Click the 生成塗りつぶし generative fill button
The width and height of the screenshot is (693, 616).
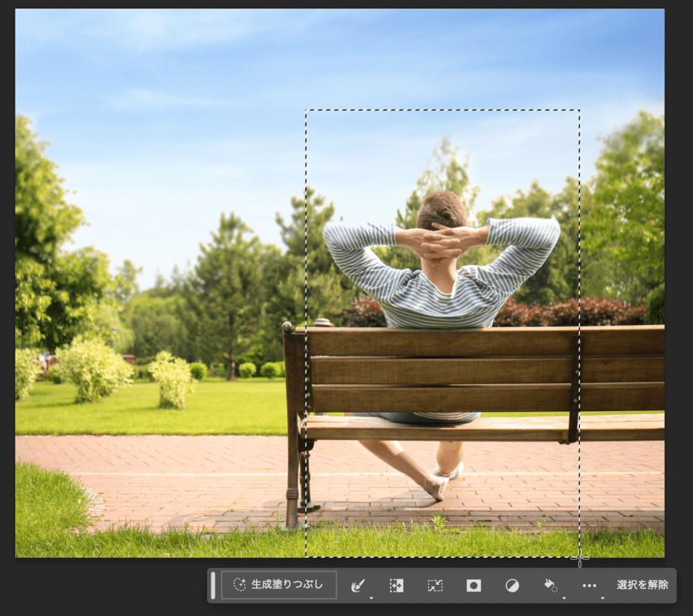279,585
